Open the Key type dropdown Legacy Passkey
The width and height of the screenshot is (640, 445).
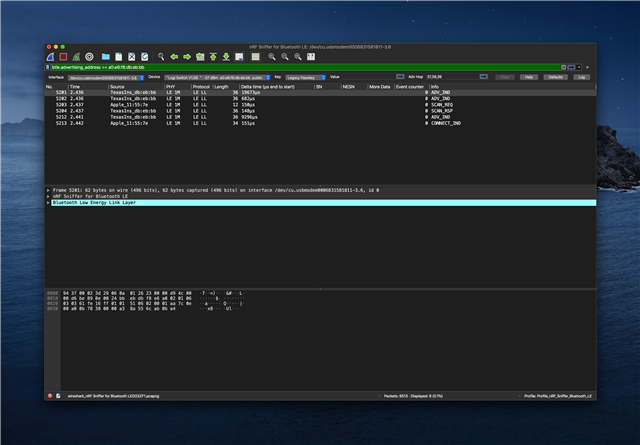(305, 78)
